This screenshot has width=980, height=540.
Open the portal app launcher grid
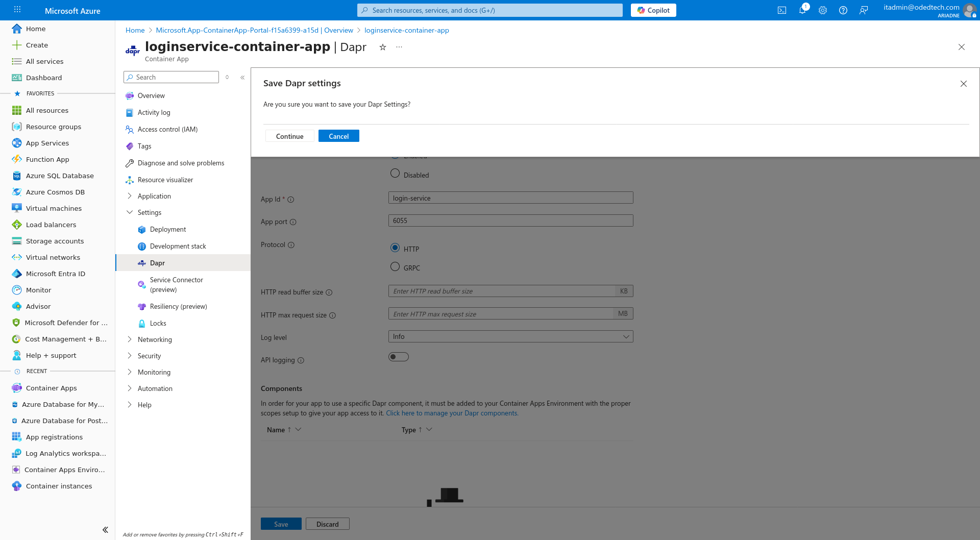click(17, 10)
